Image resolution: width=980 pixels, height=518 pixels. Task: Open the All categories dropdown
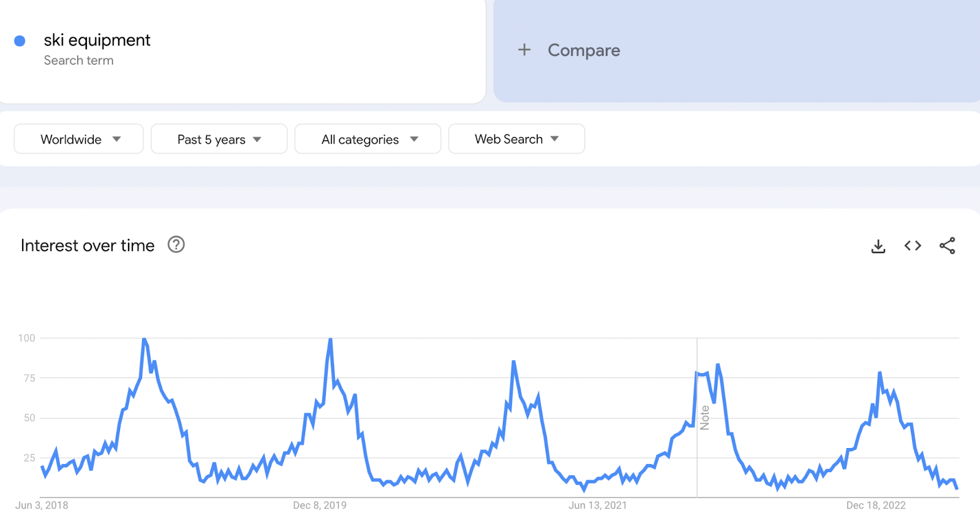(x=367, y=139)
